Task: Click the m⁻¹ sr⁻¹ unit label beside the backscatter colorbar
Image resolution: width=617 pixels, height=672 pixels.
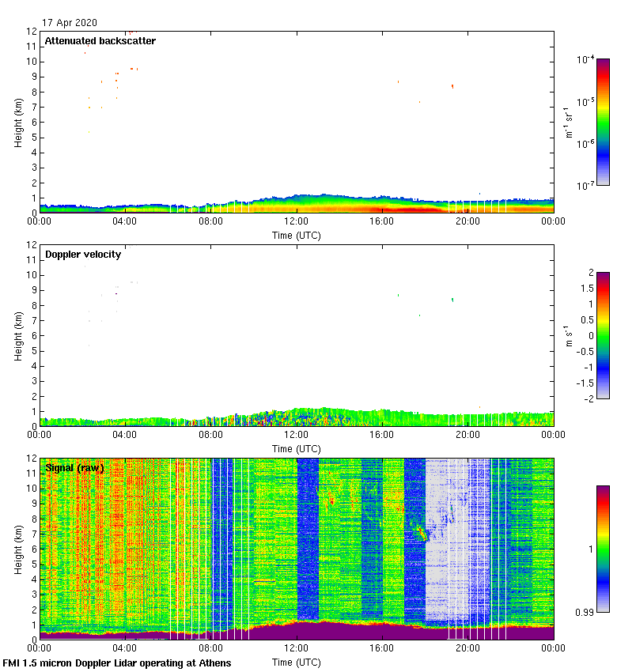Action: [x=570, y=122]
